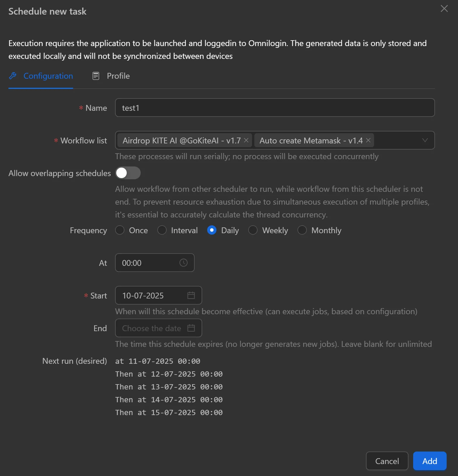Close the Schedule new task dialog
The width and height of the screenshot is (458, 476).
click(444, 8)
